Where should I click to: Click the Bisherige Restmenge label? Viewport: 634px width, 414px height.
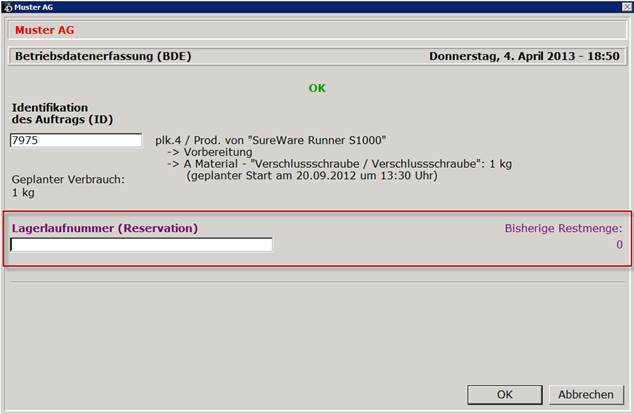(x=563, y=228)
